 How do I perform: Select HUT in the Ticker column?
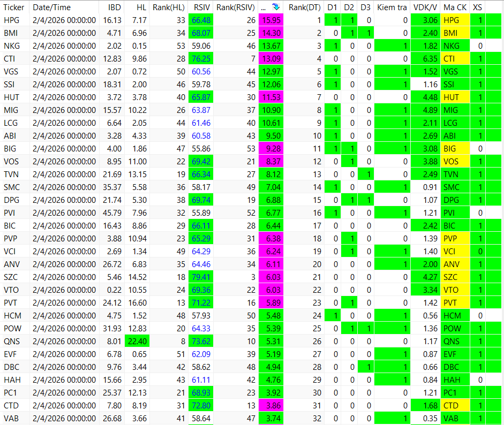(x=12, y=97)
